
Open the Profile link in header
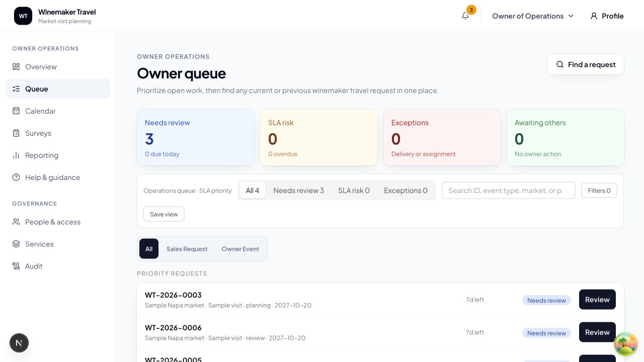(607, 16)
